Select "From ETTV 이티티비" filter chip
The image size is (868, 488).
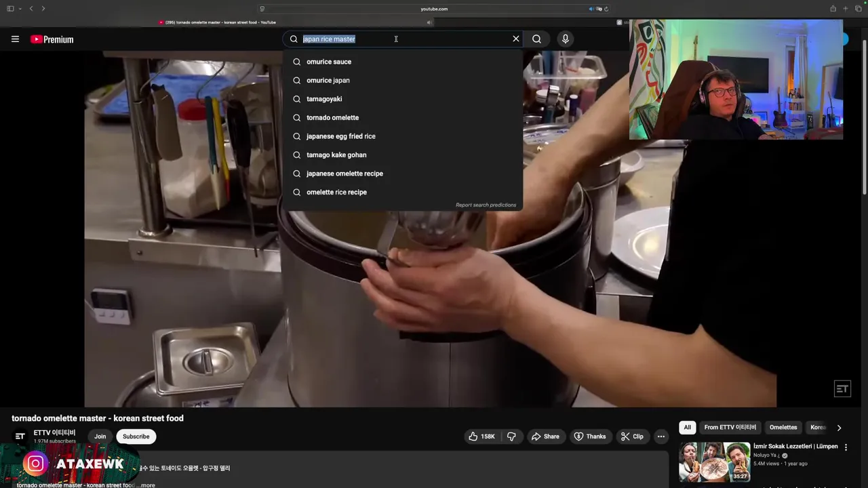730,428
